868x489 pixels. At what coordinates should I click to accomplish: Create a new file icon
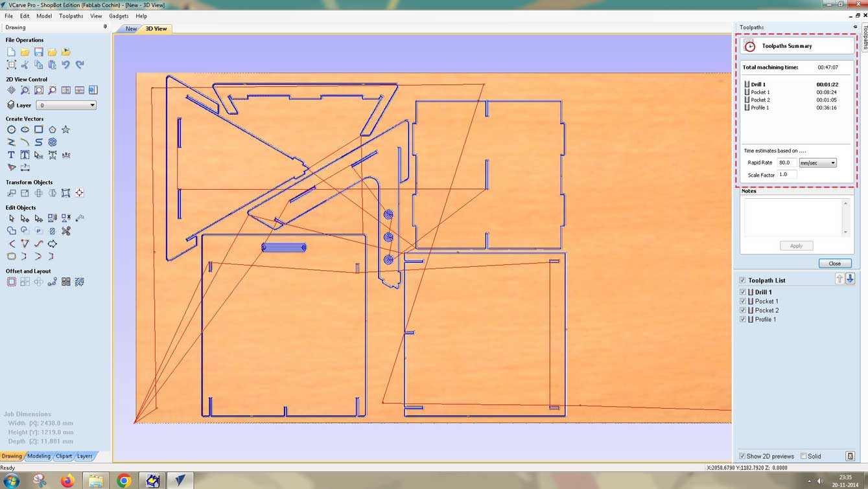click(11, 52)
